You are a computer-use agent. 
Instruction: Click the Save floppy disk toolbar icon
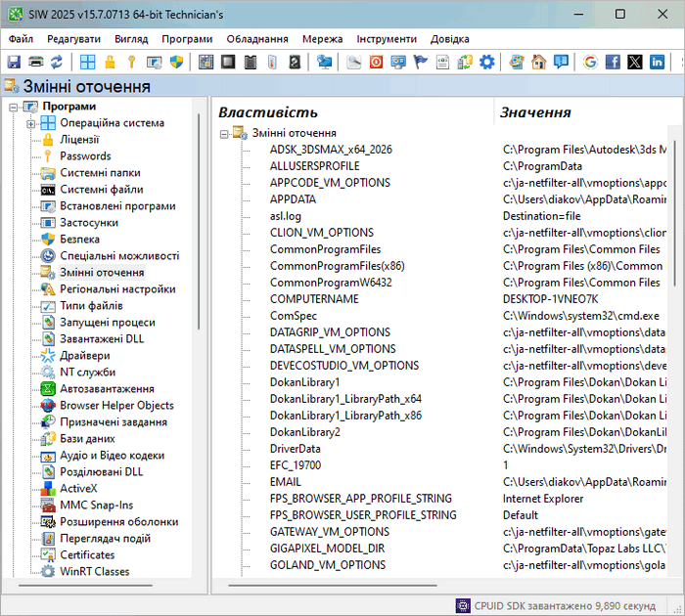pos(14,62)
